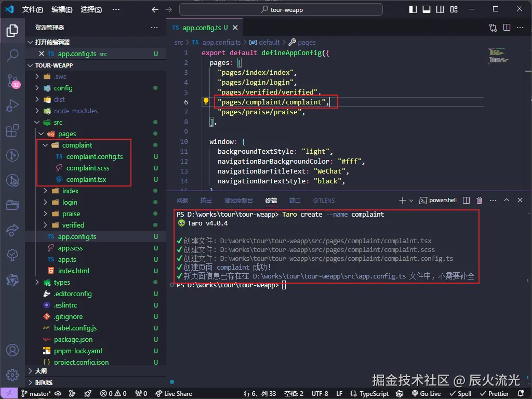Image resolution: width=532 pixels, height=399 pixels.
Task: Click the Manage gear icon
Action: coord(12,375)
